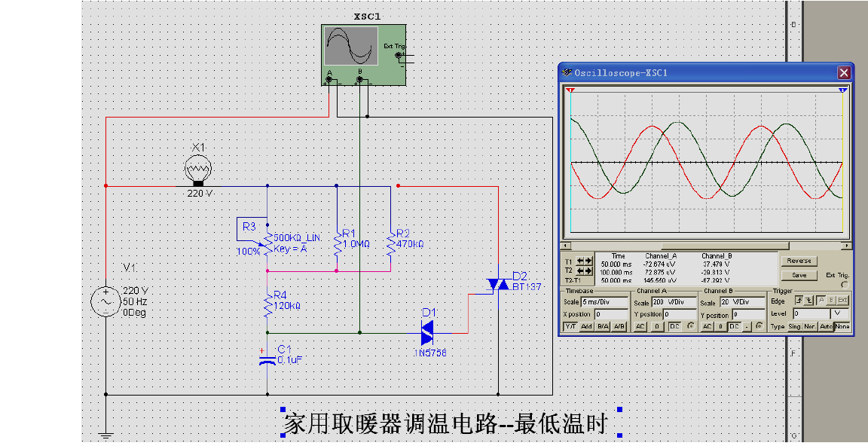This screenshot has width=868, height=446.
Task: Select the V1 AC voltage source symbol
Action: click(x=105, y=302)
